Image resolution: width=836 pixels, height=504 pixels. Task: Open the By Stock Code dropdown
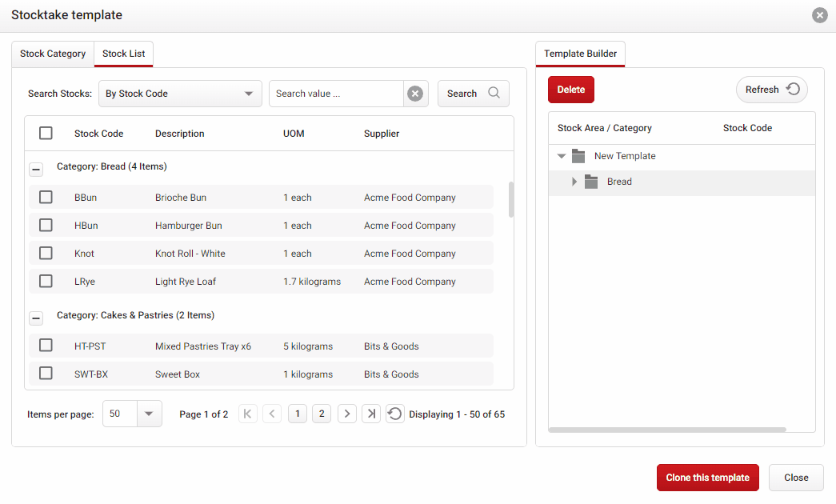(x=248, y=94)
